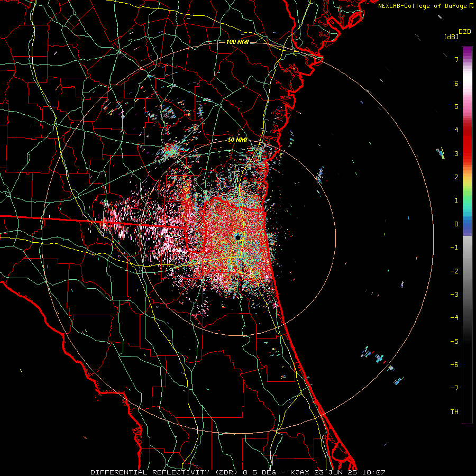476x476 pixels.
Task: Click the scale value 3
Action: tap(456, 153)
